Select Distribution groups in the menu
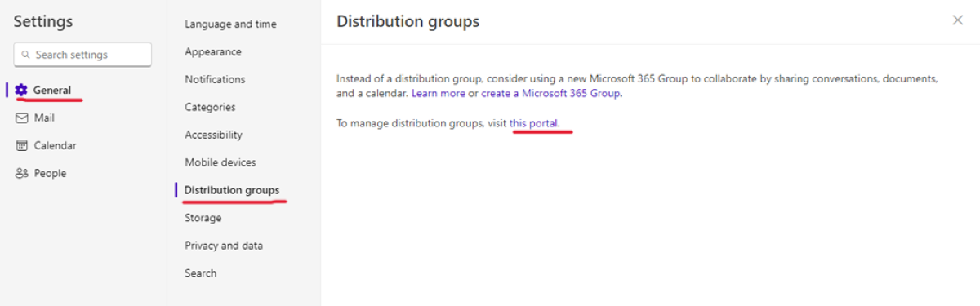Screen dimensions: 980x306 [232, 190]
